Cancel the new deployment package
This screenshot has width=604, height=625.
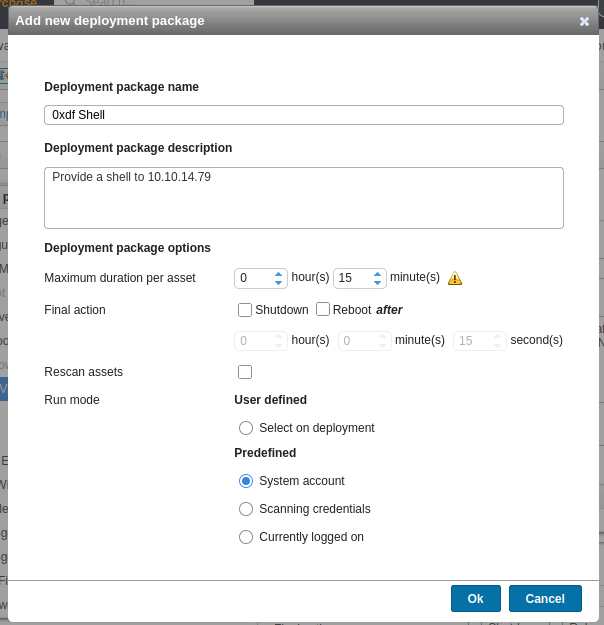click(x=545, y=598)
